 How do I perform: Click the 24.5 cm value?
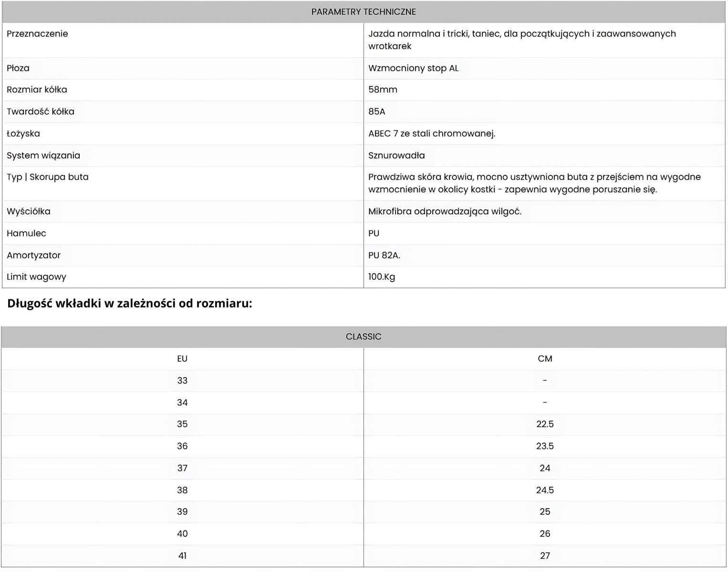pos(545,490)
